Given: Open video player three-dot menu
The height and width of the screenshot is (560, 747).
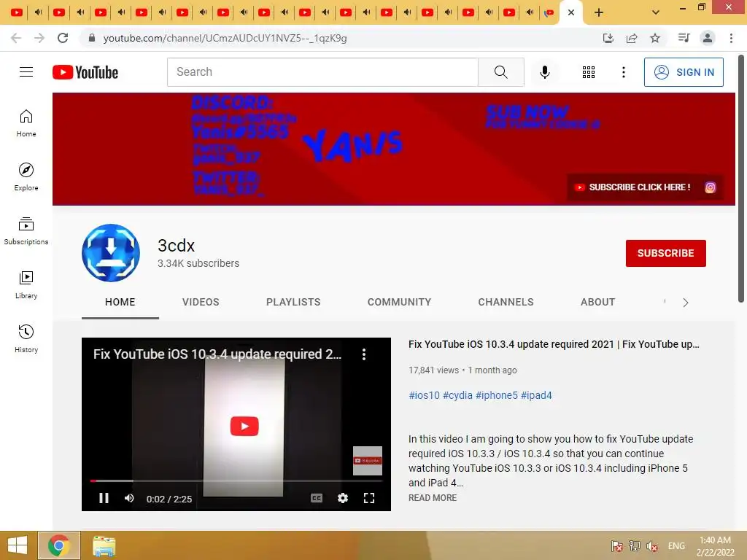Looking at the screenshot, I should 364,354.
